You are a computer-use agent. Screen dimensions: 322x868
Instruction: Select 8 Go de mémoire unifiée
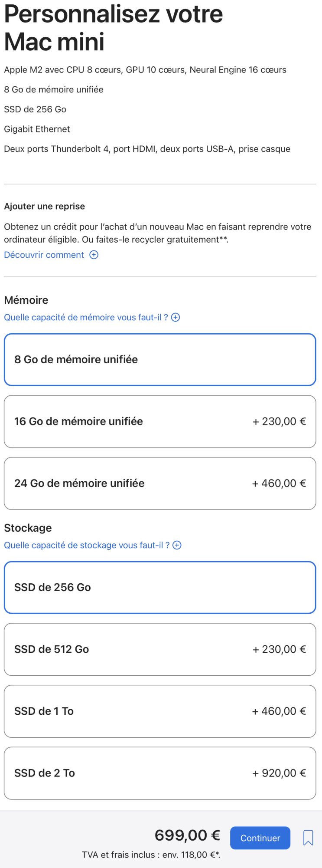pos(160,359)
